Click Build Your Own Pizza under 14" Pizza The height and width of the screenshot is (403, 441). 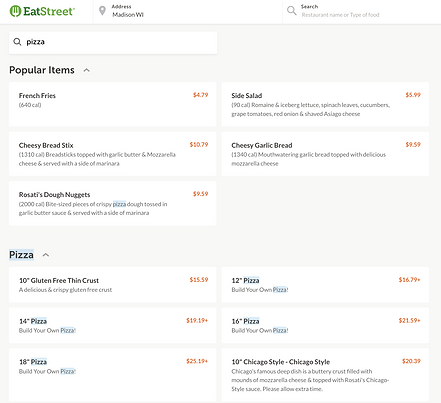(x=47, y=331)
